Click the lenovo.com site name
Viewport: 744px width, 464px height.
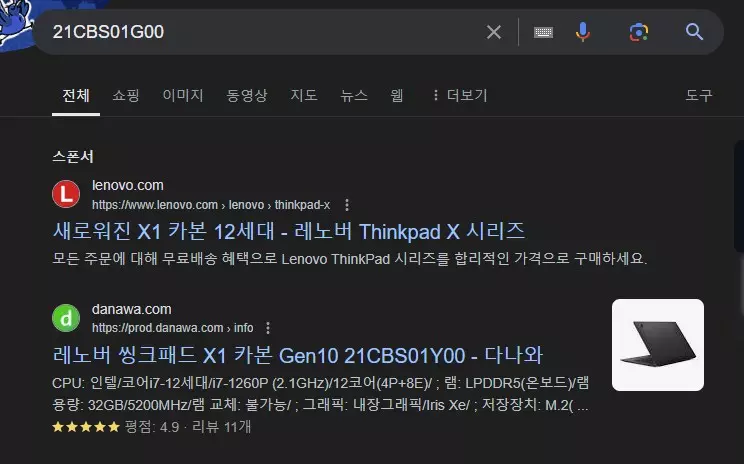(128, 185)
